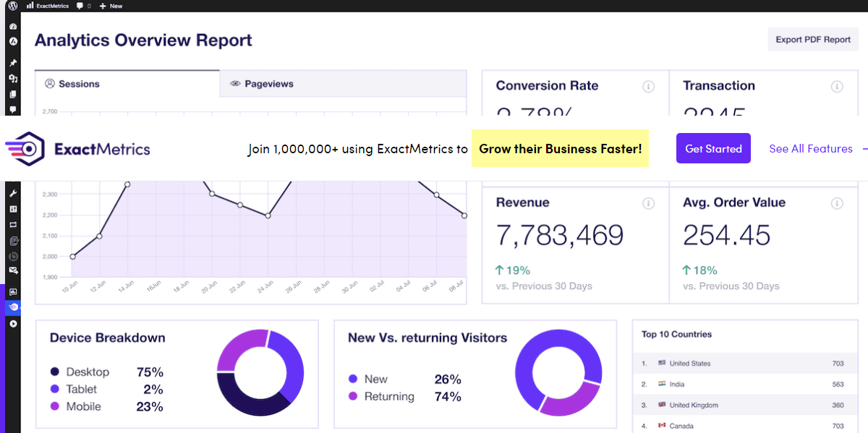Click the 19% increase under Revenue
Screen dimensions: 868x433
point(513,270)
